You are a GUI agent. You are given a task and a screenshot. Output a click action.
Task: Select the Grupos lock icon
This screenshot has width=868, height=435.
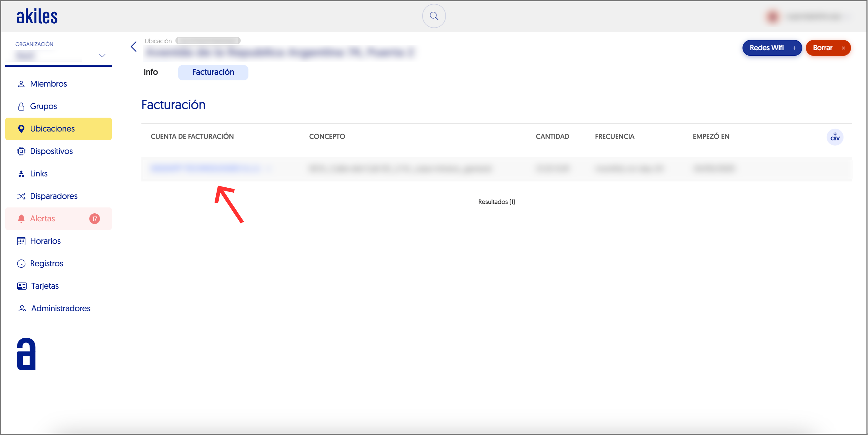[21, 106]
